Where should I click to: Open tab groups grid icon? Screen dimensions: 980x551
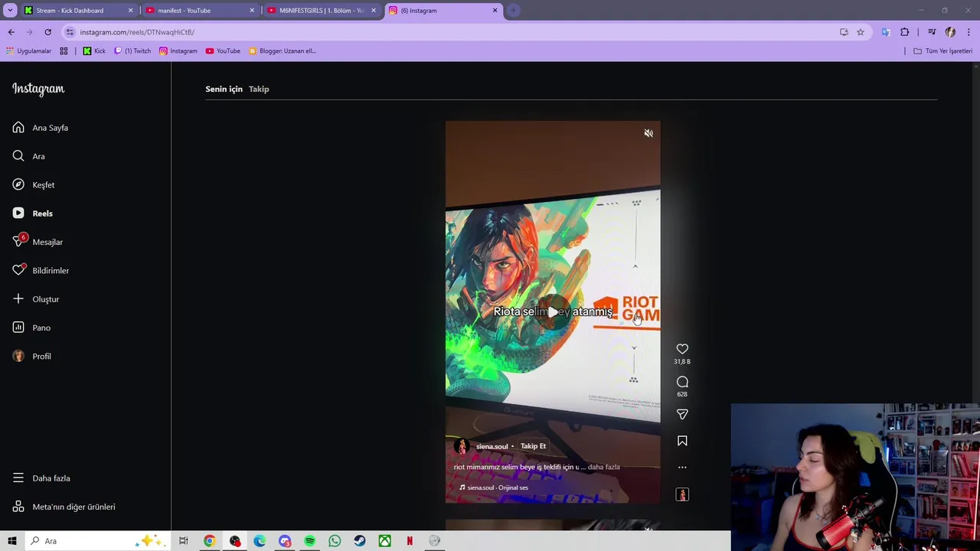tap(64, 51)
